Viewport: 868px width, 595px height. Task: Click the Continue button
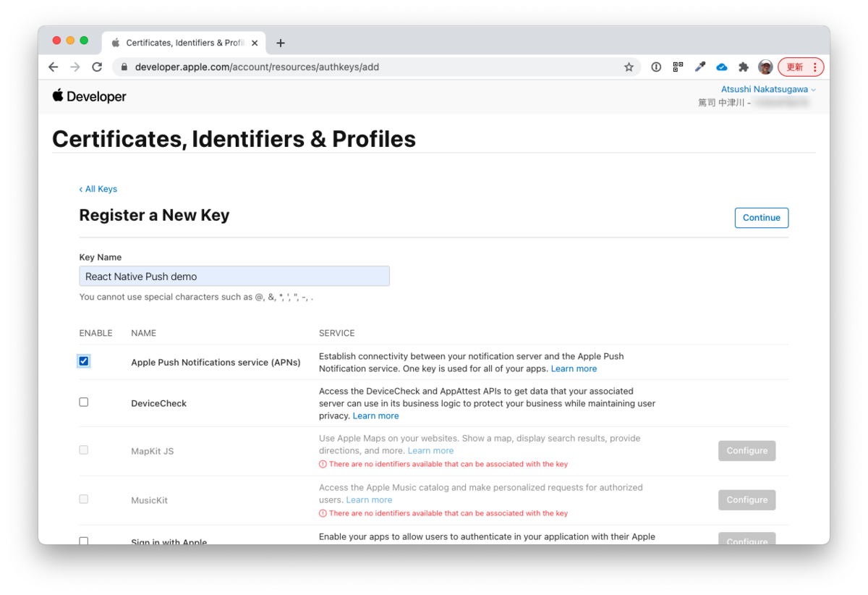[762, 217]
